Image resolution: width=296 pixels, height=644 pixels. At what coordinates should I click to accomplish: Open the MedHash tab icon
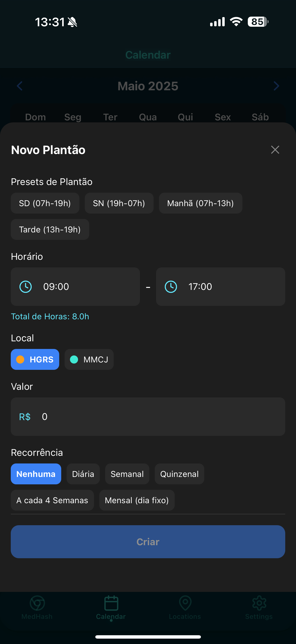click(x=37, y=603)
